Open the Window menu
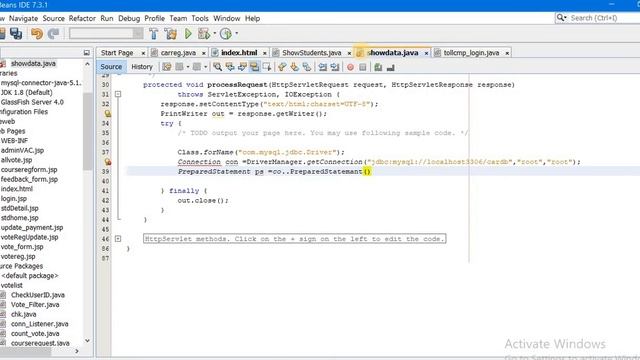 [227, 18]
